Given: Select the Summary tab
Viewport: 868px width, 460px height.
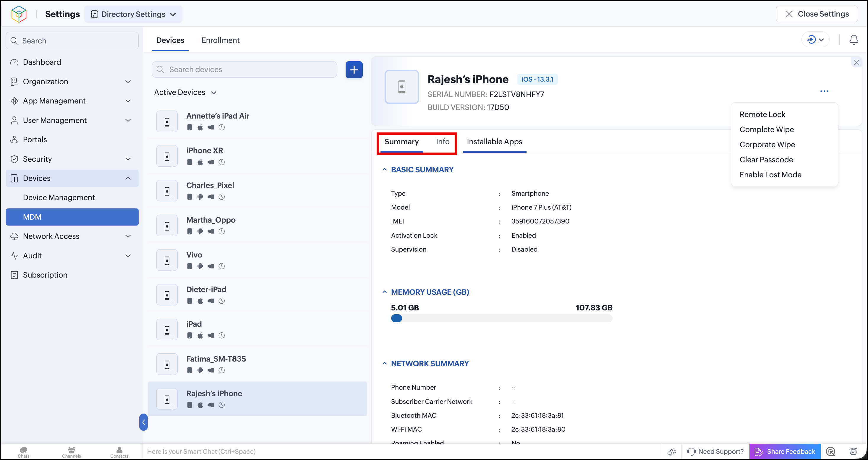Looking at the screenshot, I should 401,142.
